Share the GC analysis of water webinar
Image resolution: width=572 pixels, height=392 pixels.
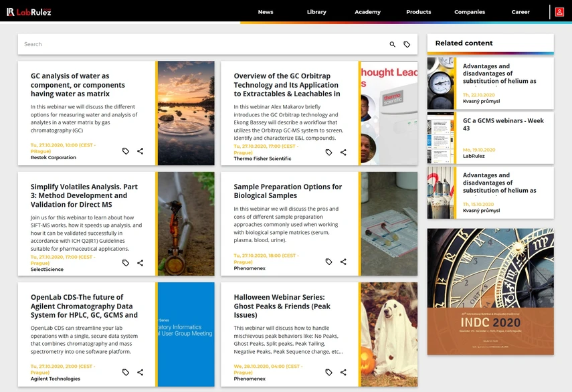point(140,151)
